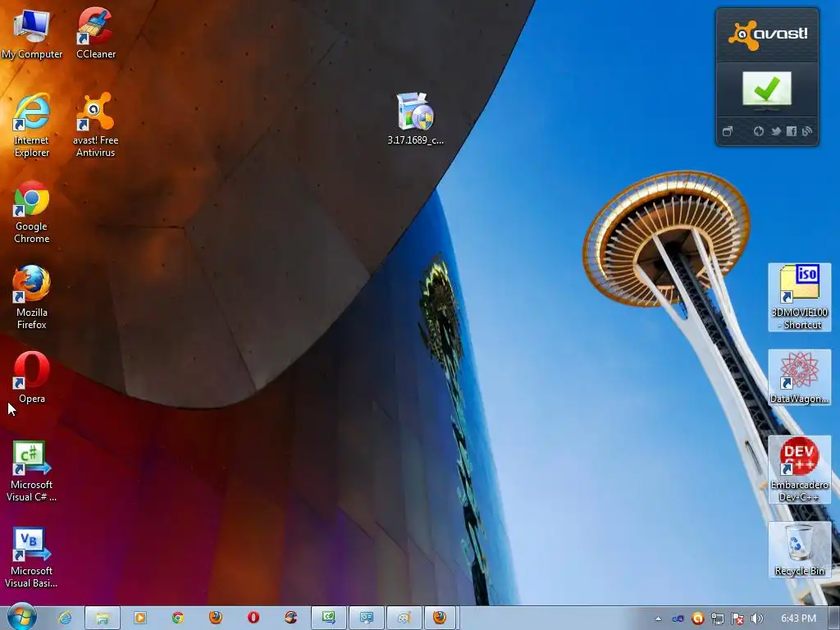Click the avast orange tray icon
Viewport: 840px width, 630px height.
click(697, 619)
